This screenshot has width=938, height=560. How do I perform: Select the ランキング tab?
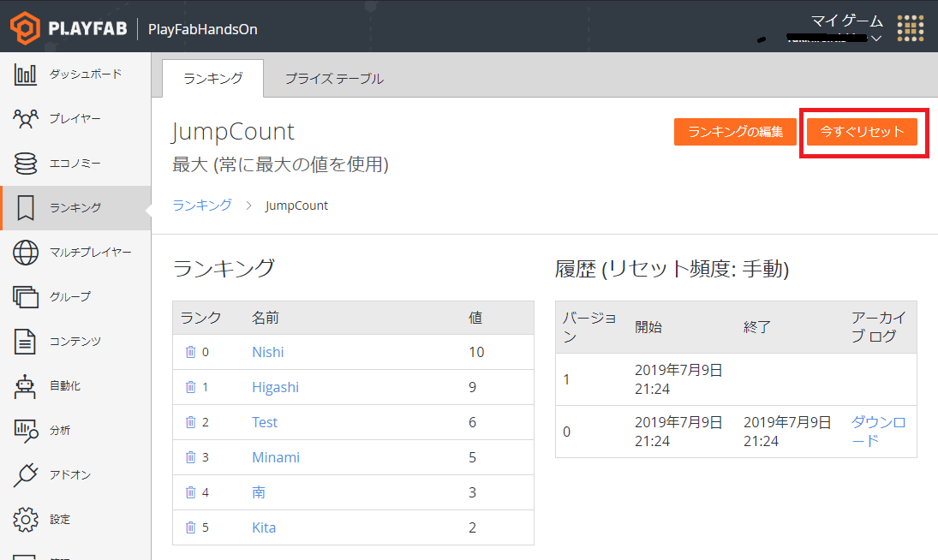click(212, 79)
